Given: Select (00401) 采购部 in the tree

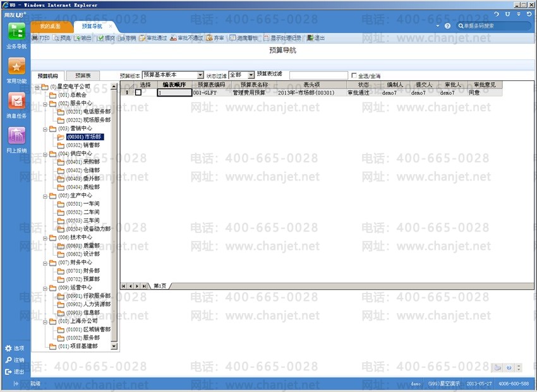Looking at the screenshot, I should (x=83, y=162).
